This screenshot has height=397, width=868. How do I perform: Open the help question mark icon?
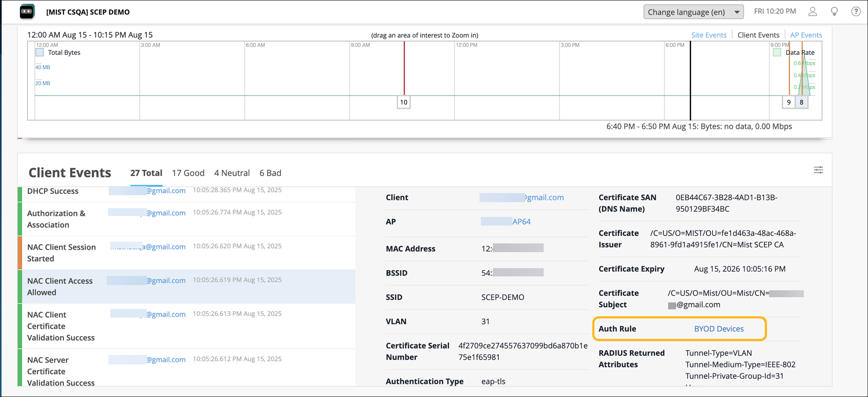pos(855,12)
